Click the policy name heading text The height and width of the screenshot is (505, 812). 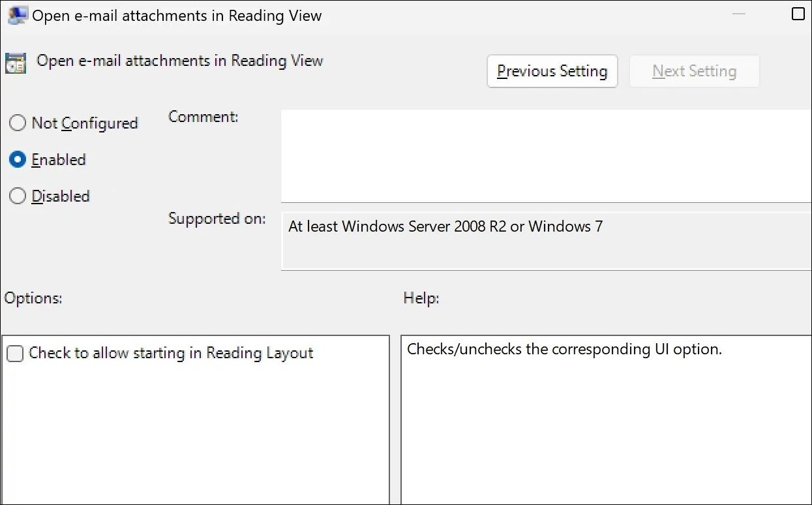[179, 61]
